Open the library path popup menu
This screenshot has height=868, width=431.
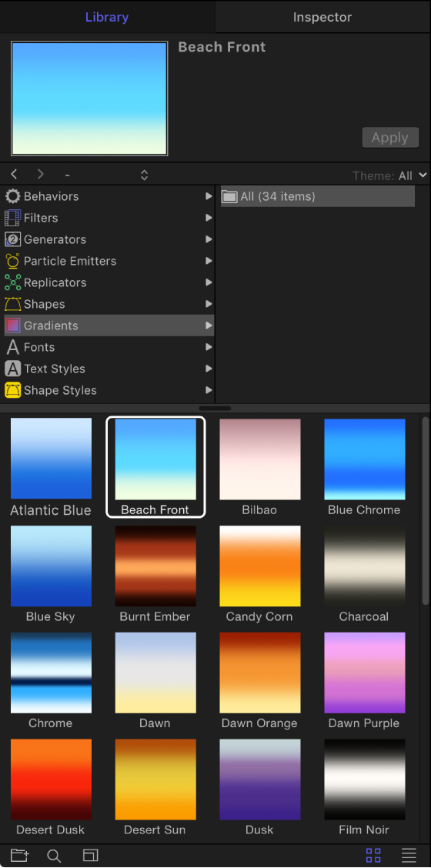point(105,175)
